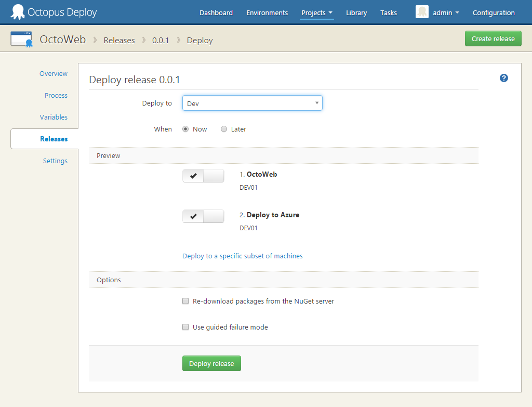532x407 pixels.
Task: Open the project Settings tab
Action: (55, 161)
